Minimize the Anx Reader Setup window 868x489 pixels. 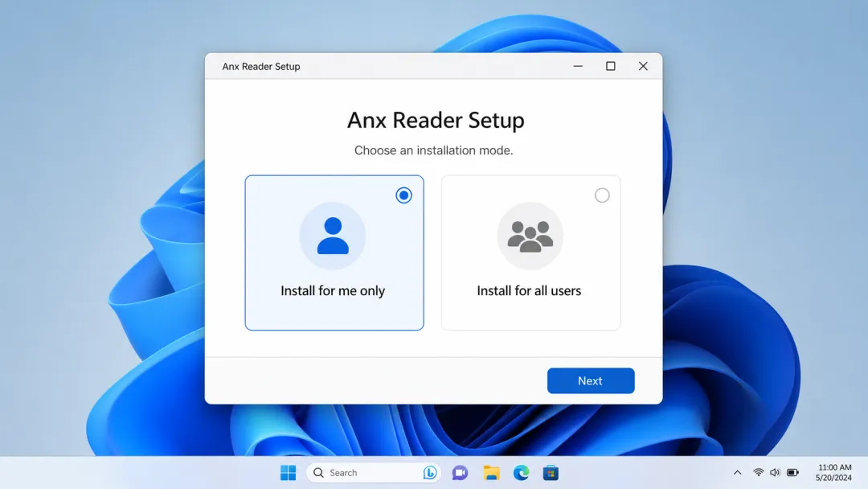[578, 66]
